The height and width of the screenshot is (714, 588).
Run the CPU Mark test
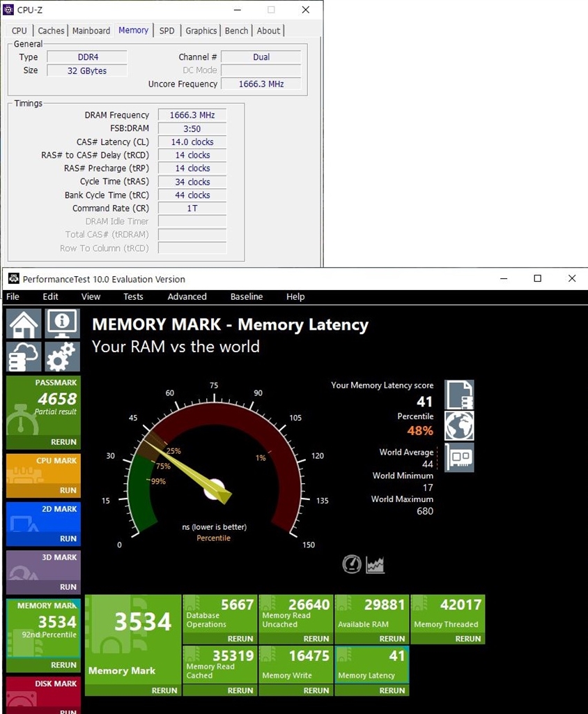pos(68,490)
